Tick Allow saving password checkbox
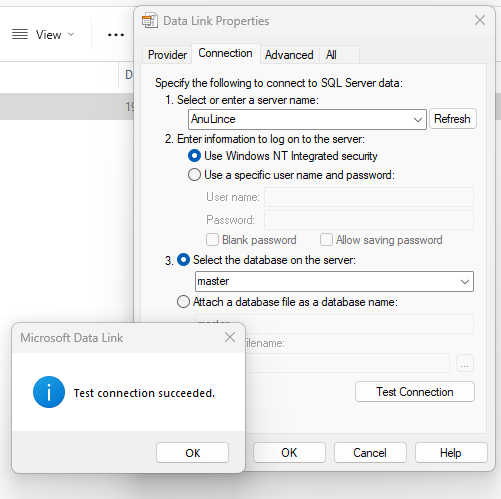501x499 pixels. 326,240
